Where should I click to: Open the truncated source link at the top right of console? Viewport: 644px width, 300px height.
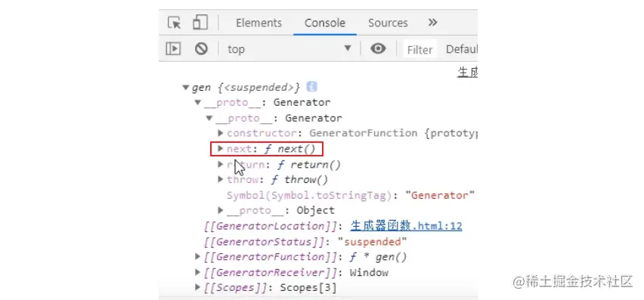coord(467,73)
